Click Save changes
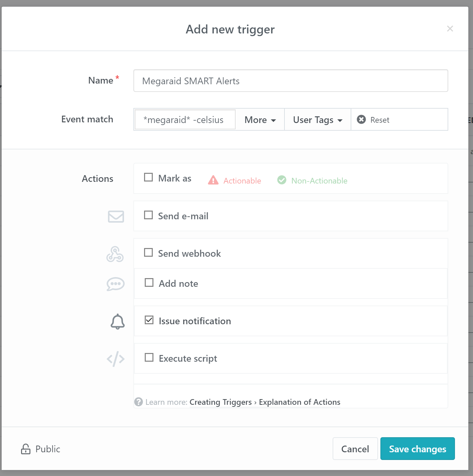The width and height of the screenshot is (473, 476). click(417, 449)
